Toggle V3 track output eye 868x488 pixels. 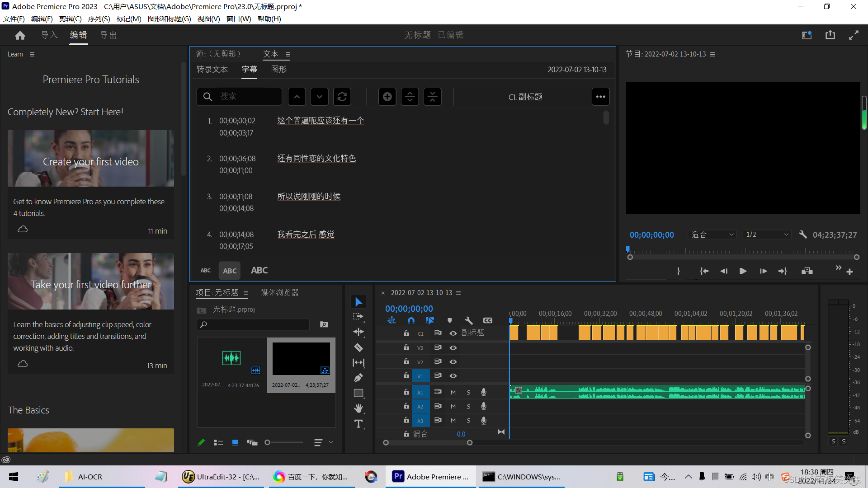(453, 348)
